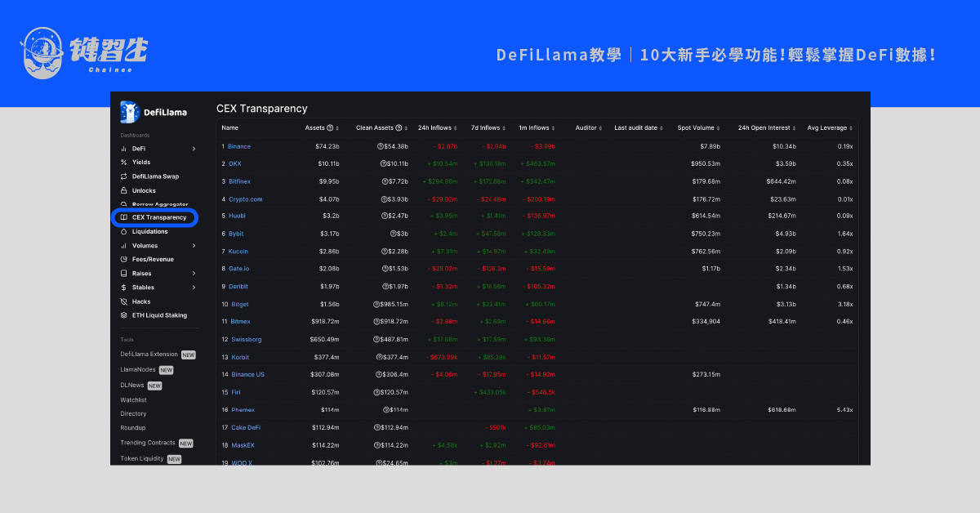Click the question icon beside $985.15m clean assets
Image resolution: width=980 pixels, height=513 pixels.
pos(376,304)
